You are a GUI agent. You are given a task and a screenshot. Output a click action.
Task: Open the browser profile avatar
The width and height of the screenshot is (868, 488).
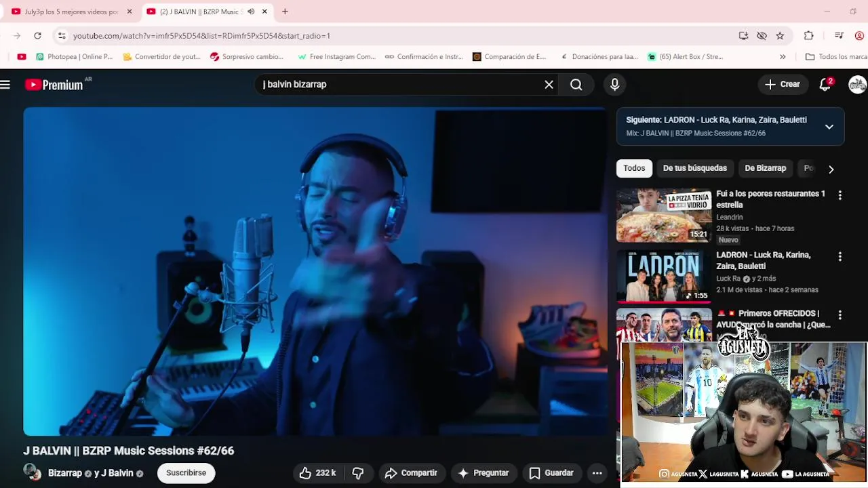pyautogui.click(x=859, y=36)
